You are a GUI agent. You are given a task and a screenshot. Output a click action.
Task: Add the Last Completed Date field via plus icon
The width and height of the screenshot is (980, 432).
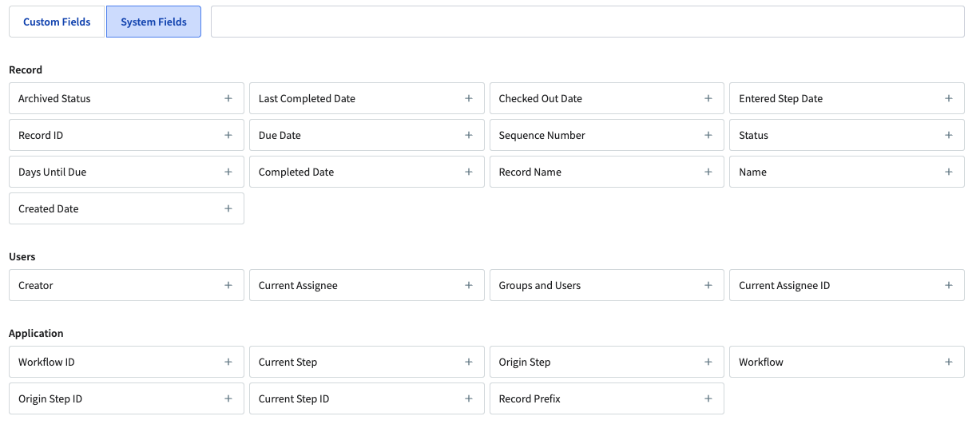[469, 98]
